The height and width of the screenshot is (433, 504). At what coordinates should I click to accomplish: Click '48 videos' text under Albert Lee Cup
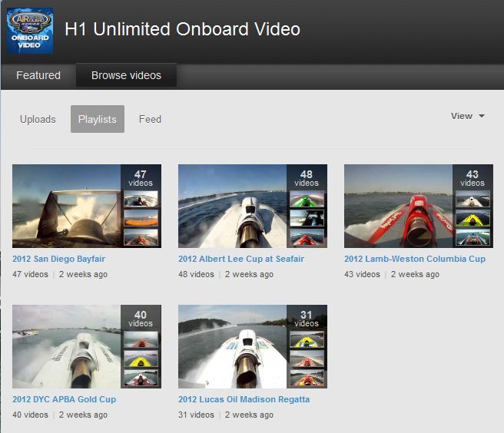(196, 274)
